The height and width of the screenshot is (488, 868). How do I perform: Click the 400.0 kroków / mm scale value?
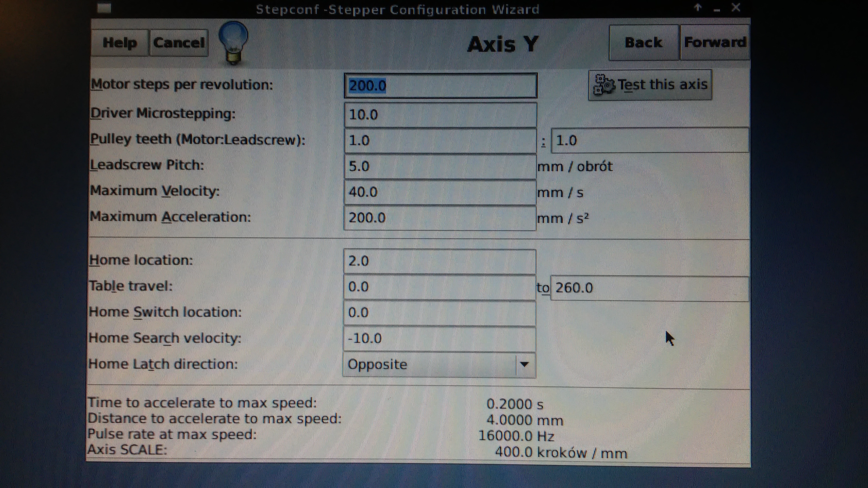click(561, 453)
